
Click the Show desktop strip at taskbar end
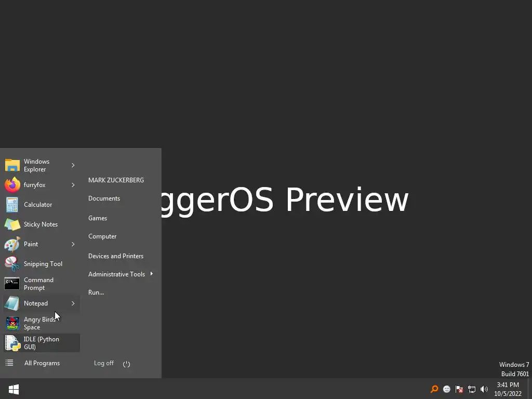click(x=529, y=389)
